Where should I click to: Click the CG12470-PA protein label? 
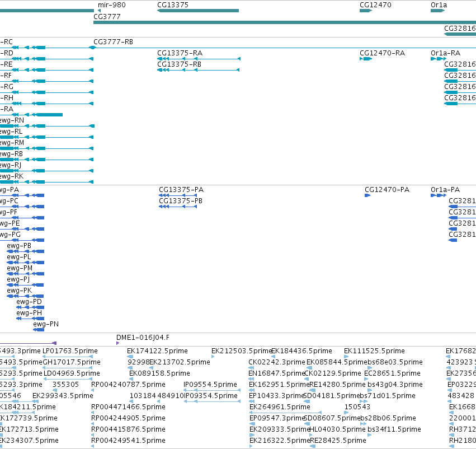click(387, 190)
